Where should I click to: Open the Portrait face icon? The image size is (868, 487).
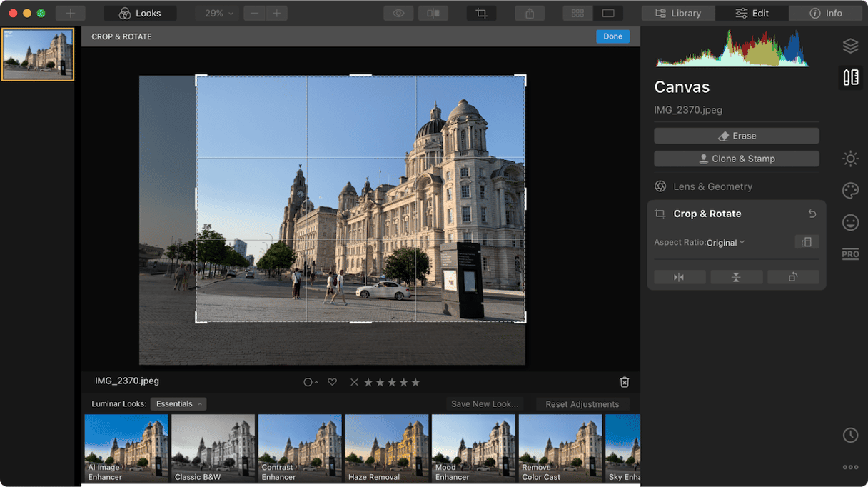(849, 223)
